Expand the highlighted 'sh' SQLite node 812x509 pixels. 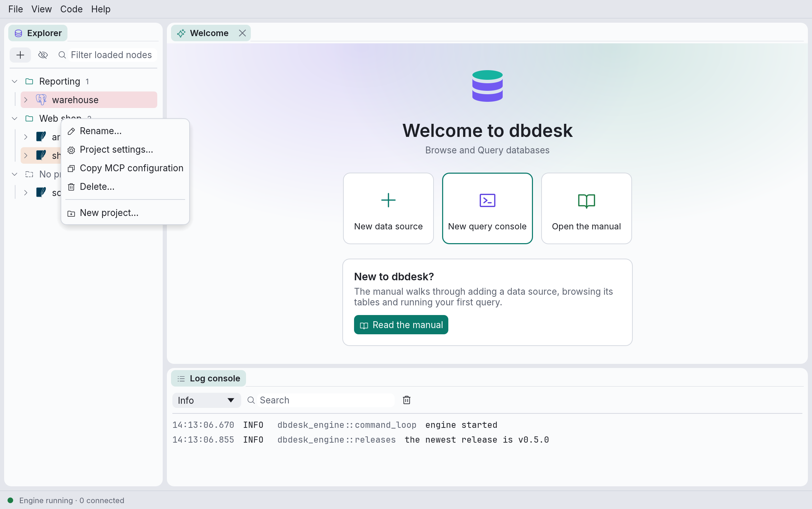(26, 156)
